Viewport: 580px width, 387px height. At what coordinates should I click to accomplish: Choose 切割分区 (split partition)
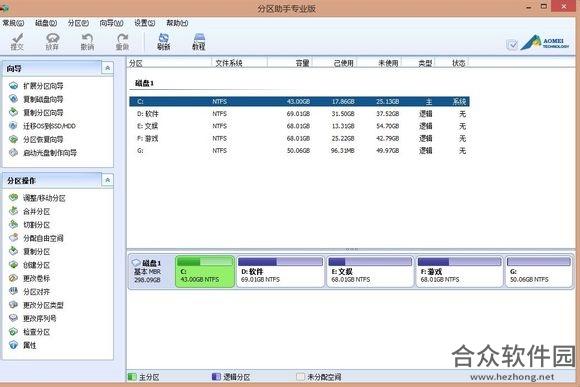(x=30, y=225)
